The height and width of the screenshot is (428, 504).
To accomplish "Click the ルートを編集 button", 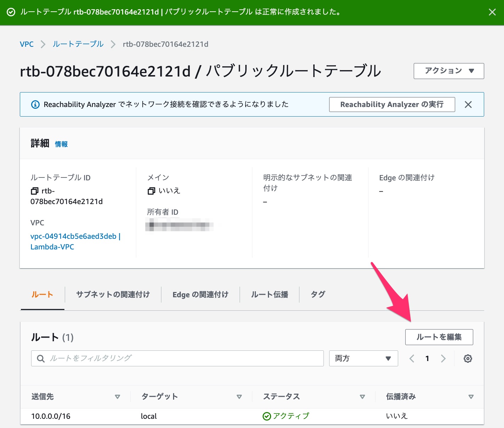I will [439, 337].
